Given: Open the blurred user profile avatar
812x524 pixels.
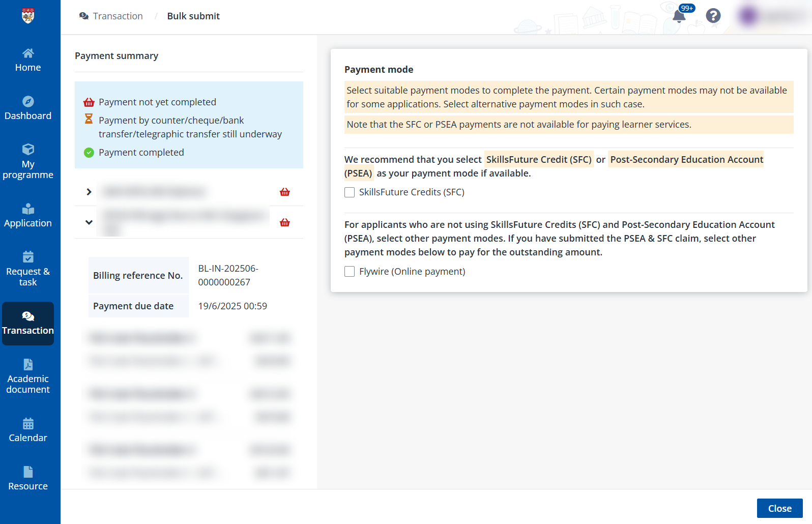Looking at the screenshot, I should tap(748, 16).
